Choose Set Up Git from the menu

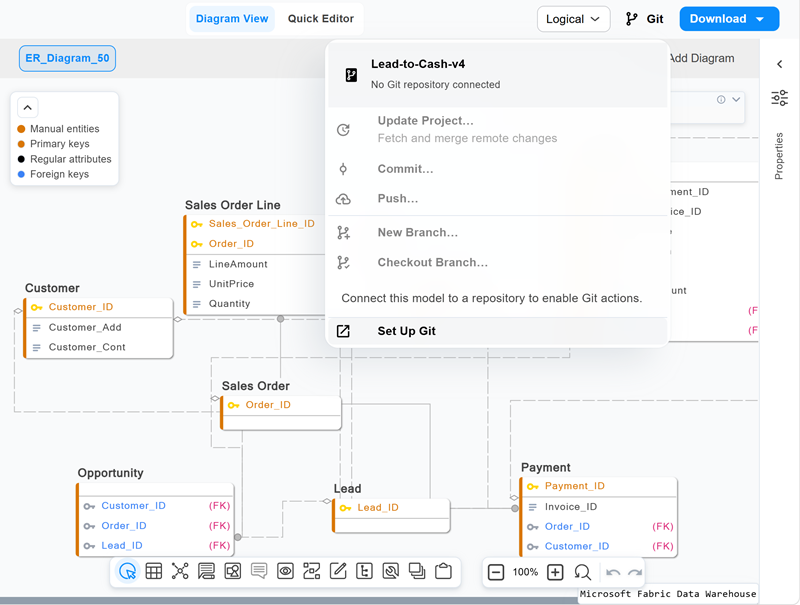497,331
